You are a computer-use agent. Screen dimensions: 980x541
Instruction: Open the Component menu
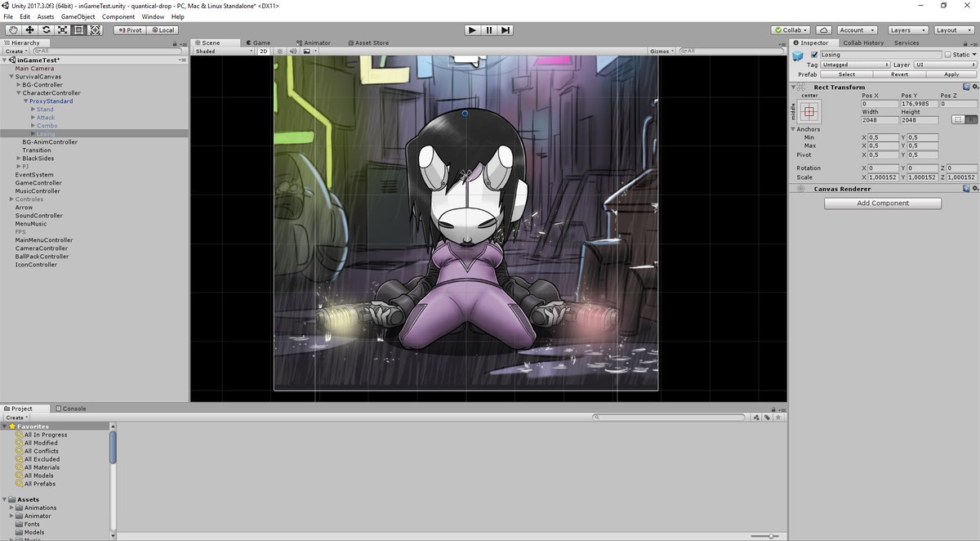click(x=118, y=16)
